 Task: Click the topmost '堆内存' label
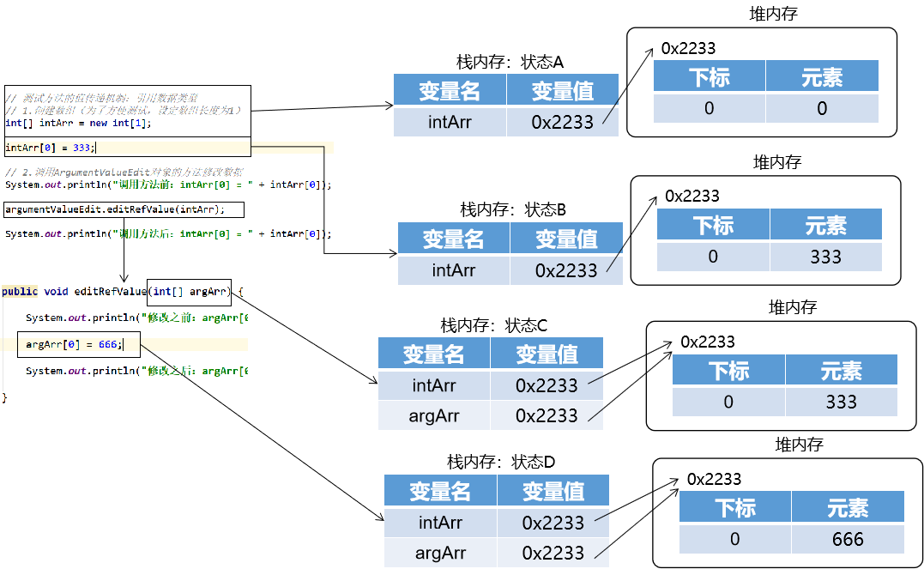pyautogui.click(x=774, y=15)
